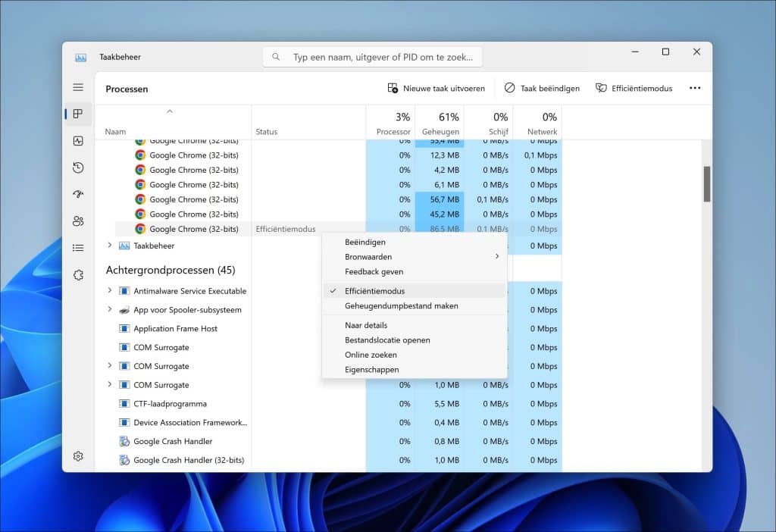Image resolution: width=776 pixels, height=532 pixels.
Task: Click Nieuwe taak uitvoeren
Action: (436, 88)
